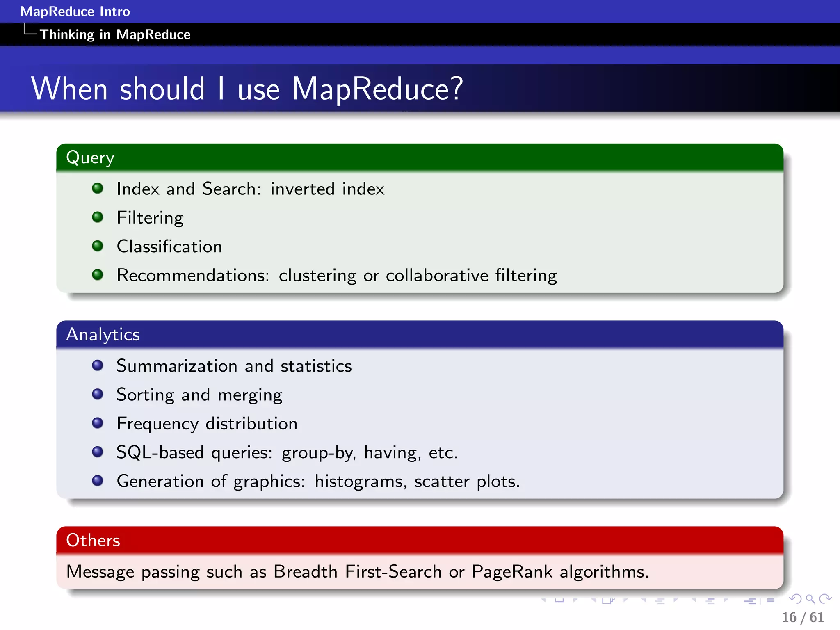Open the Thinking in MapReduce subsection link
Viewport: 840px width, 630px height.
115,34
